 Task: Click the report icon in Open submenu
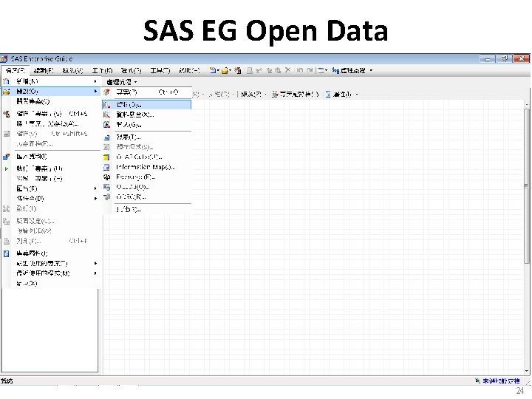[106, 137]
